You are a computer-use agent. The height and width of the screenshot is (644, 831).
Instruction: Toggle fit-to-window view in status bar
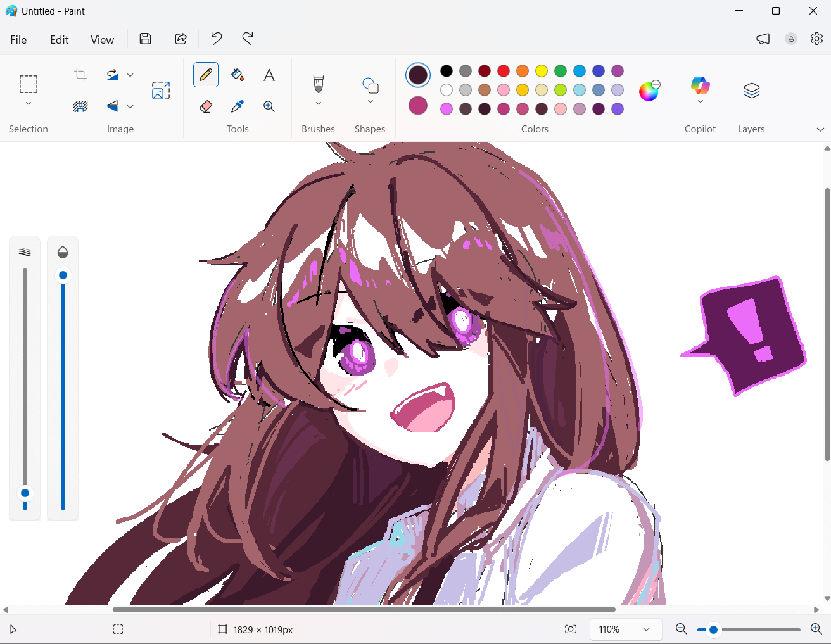click(x=571, y=629)
